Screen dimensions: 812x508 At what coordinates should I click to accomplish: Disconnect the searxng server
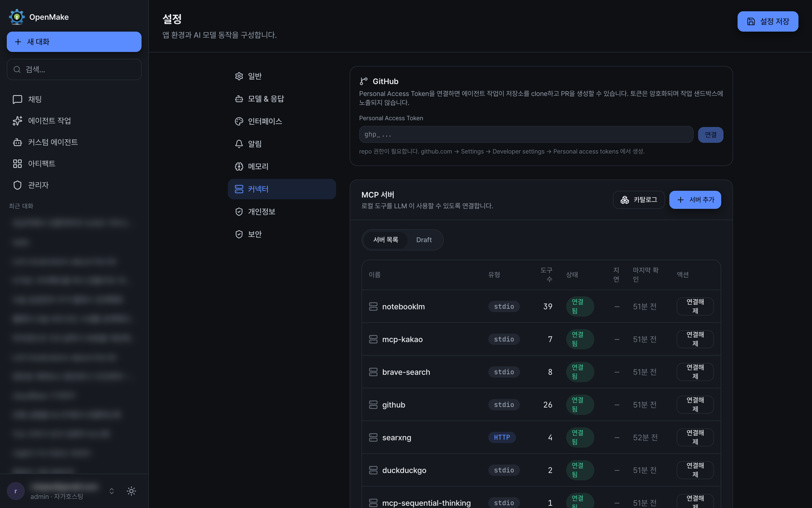695,437
